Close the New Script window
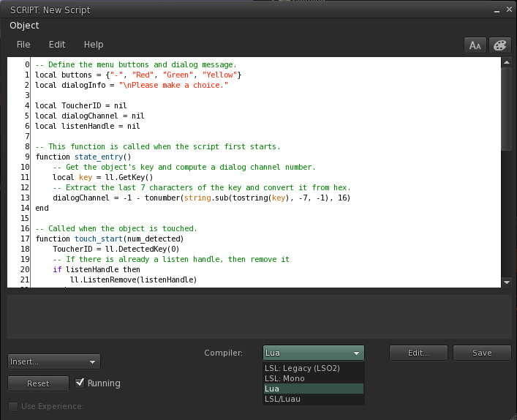 tap(509, 10)
